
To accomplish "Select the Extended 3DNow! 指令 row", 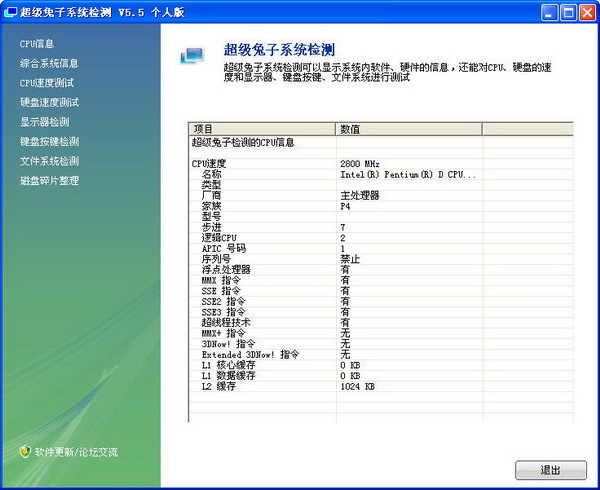I will [x=381, y=355].
